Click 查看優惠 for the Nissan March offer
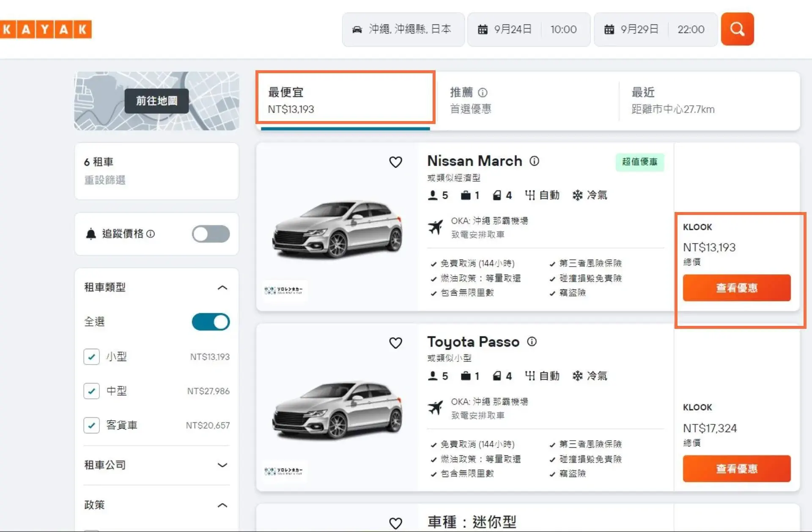Viewport: 812px width, 532px height. click(x=736, y=288)
